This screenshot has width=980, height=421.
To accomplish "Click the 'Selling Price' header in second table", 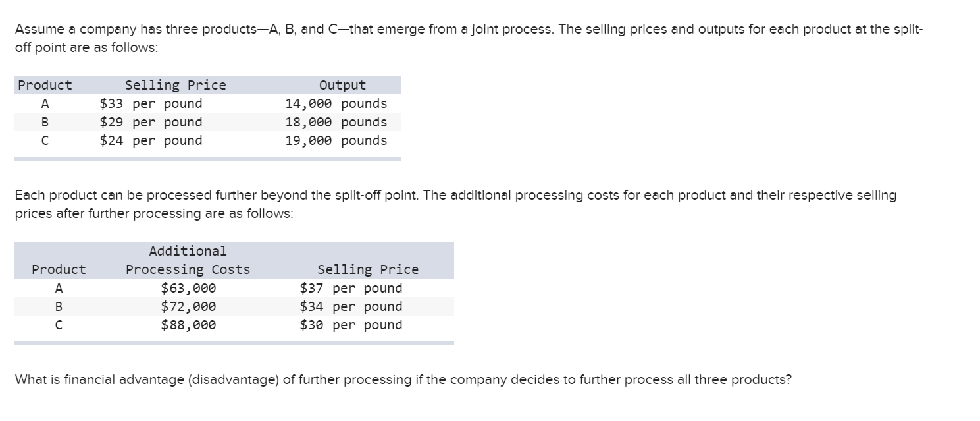I will pyautogui.click(x=368, y=269).
